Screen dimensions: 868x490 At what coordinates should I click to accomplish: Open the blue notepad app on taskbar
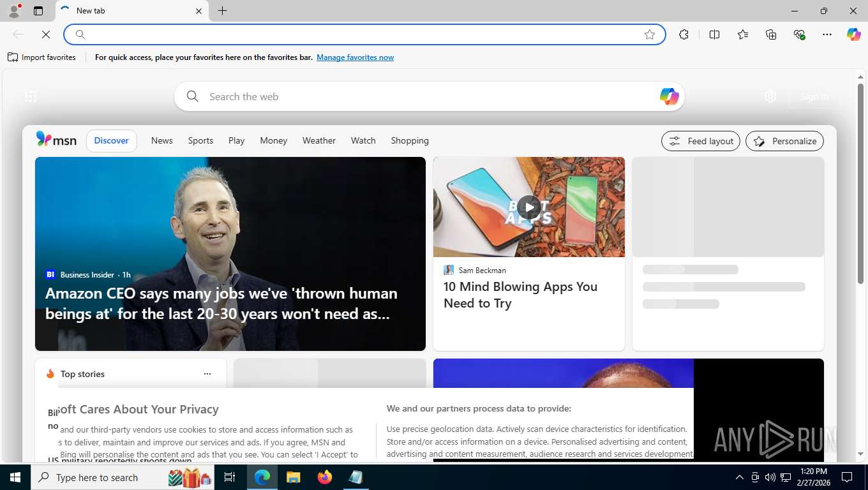coord(355,477)
